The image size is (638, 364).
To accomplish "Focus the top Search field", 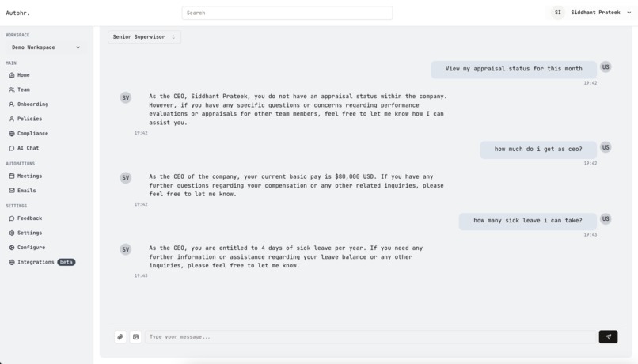I will [287, 13].
